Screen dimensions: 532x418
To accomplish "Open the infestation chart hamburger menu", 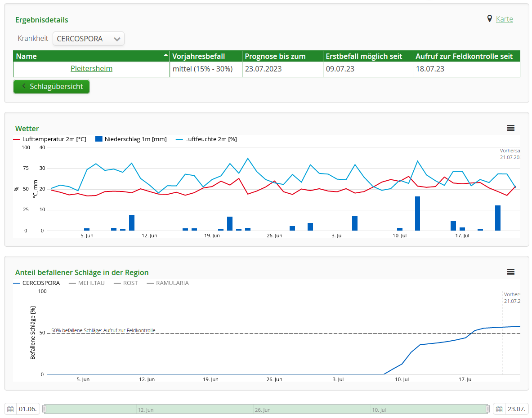I will pos(510,272).
